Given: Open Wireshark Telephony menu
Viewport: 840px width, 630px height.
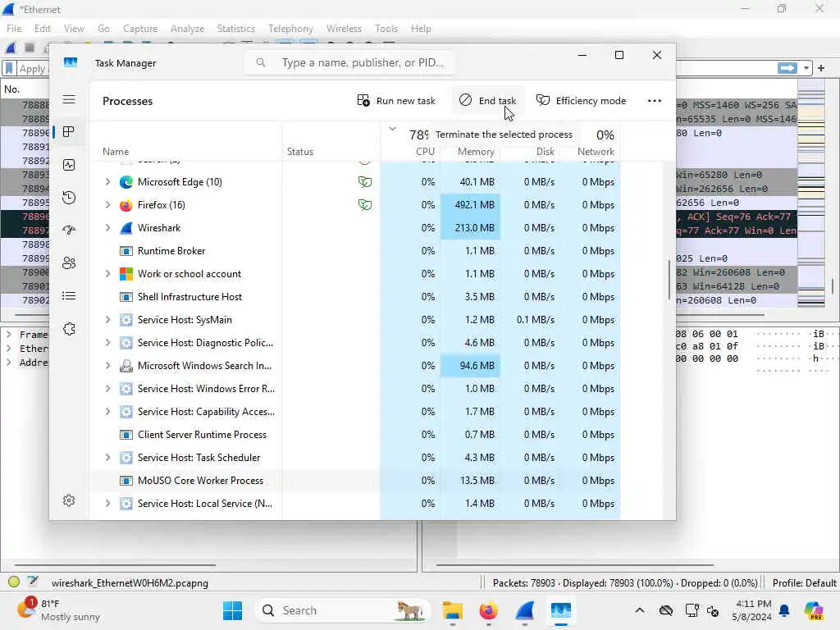Looking at the screenshot, I should click(x=291, y=29).
